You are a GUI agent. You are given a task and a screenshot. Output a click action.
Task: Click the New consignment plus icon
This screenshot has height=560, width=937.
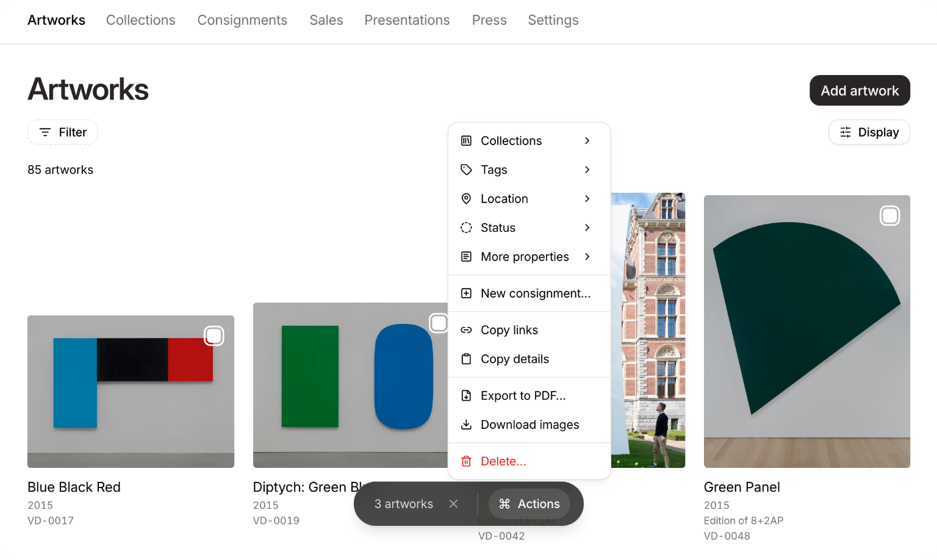click(x=466, y=293)
